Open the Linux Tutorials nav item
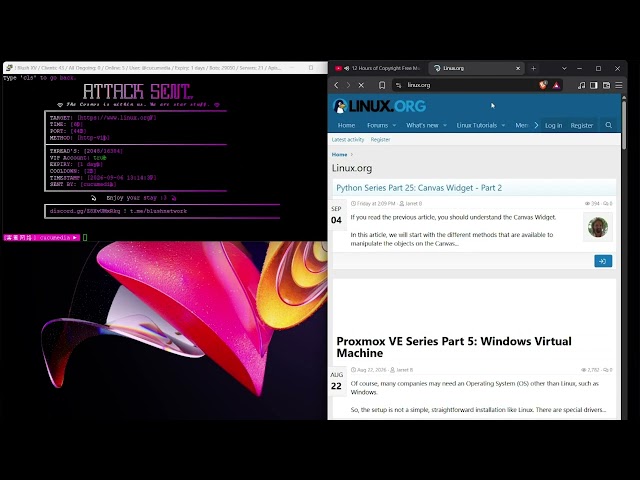 (477, 125)
